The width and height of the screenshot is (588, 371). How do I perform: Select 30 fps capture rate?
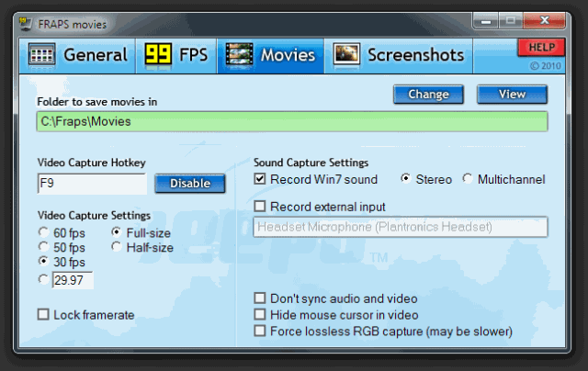(43, 261)
